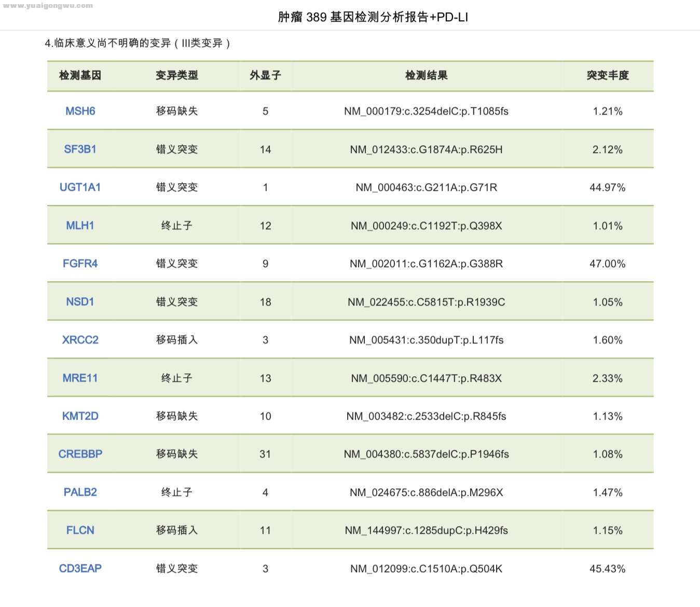
Task: Select the 1.13% abundance value
Action: point(608,416)
